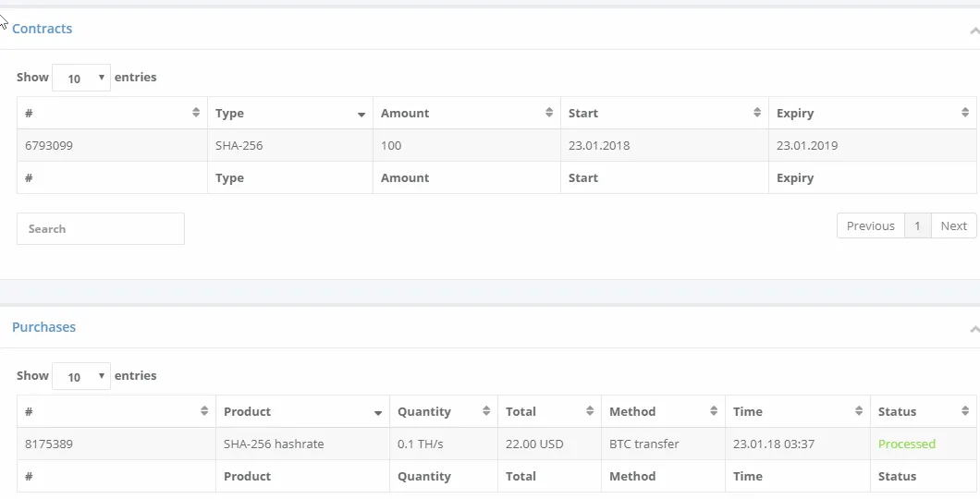The width and height of the screenshot is (980, 499).
Task: Focus the Contracts Search field
Action: (101, 228)
